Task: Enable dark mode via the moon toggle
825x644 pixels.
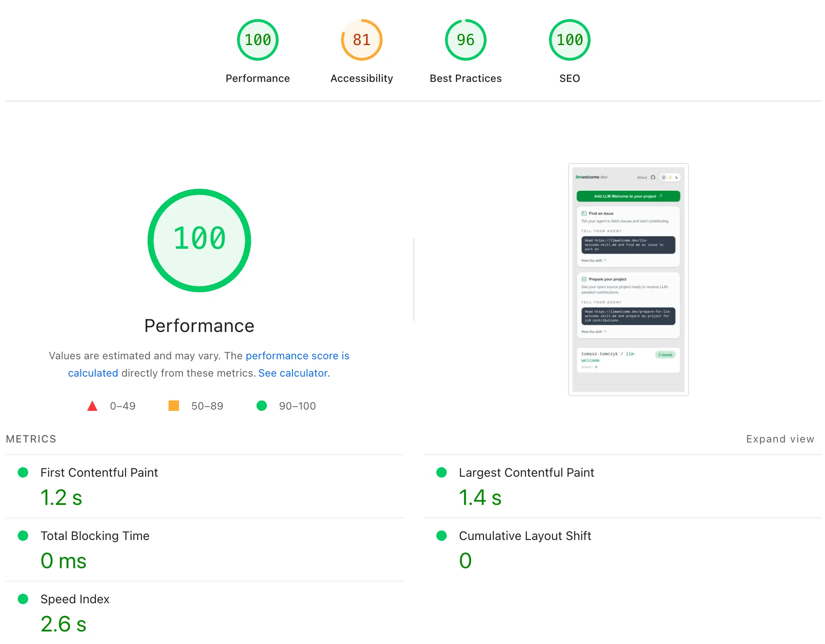Action: (x=677, y=177)
